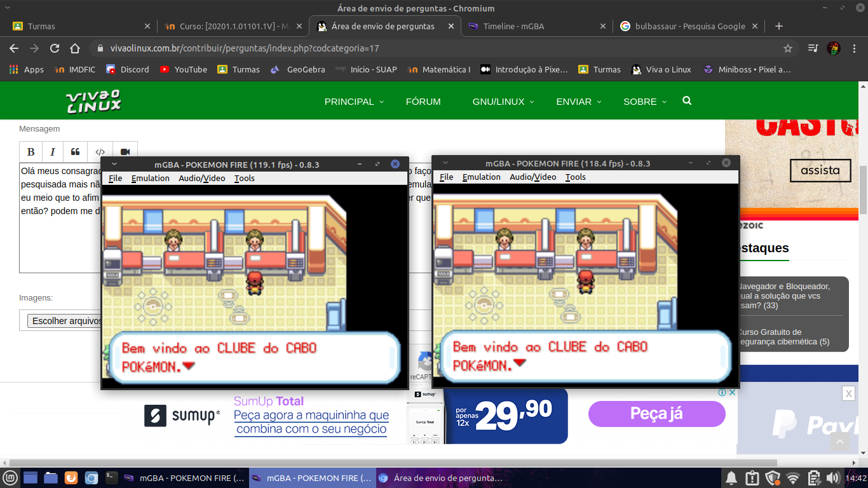Click the show desktop taskbar icon
Image resolution: width=868 pixels, height=488 pixels.
[31, 478]
